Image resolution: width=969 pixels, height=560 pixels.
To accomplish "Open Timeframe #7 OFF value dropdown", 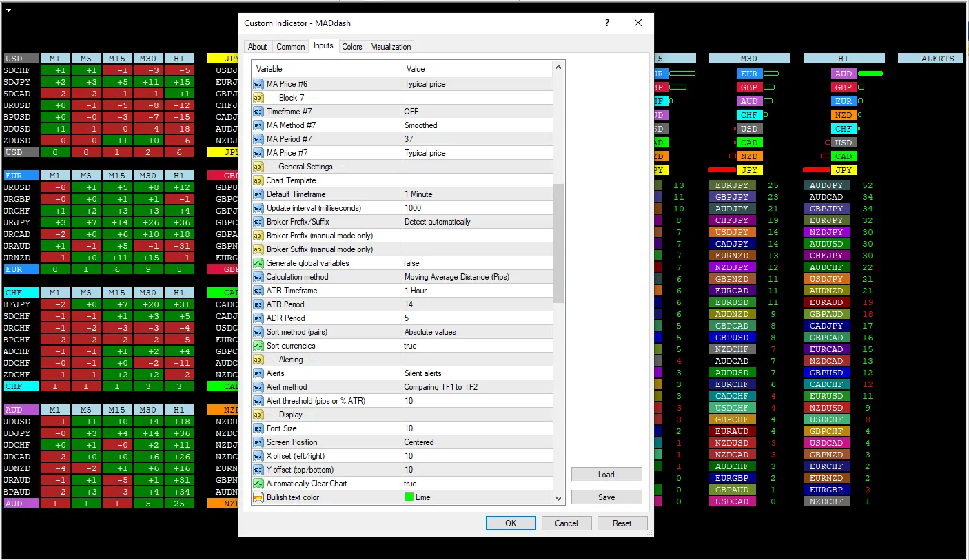I will coord(477,112).
